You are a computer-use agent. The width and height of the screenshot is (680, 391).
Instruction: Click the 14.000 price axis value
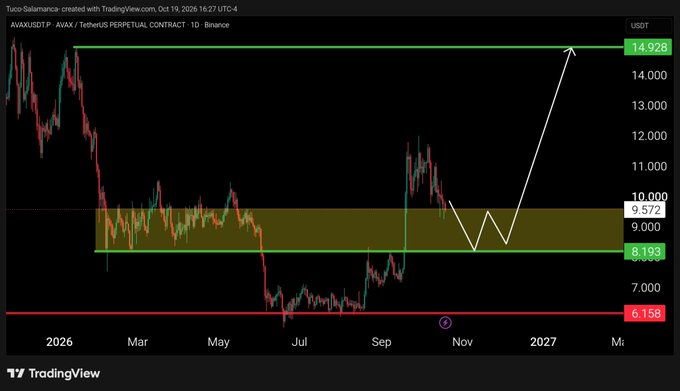pos(649,75)
